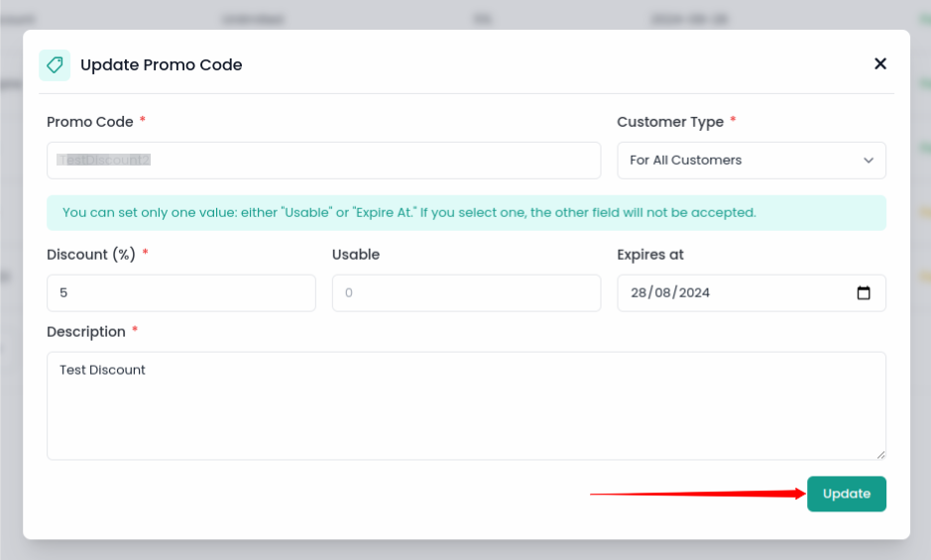Click the Promo Code input field
This screenshot has height=560, width=931.
(x=323, y=161)
